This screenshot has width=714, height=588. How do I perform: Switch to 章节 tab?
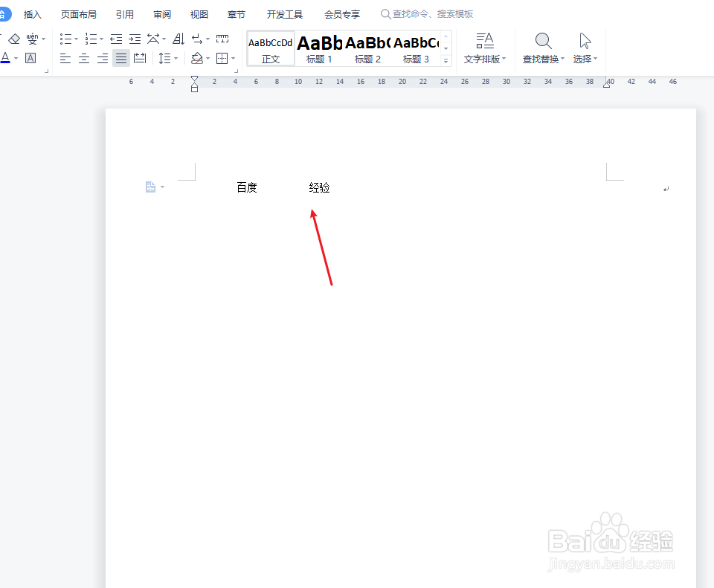coord(236,15)
